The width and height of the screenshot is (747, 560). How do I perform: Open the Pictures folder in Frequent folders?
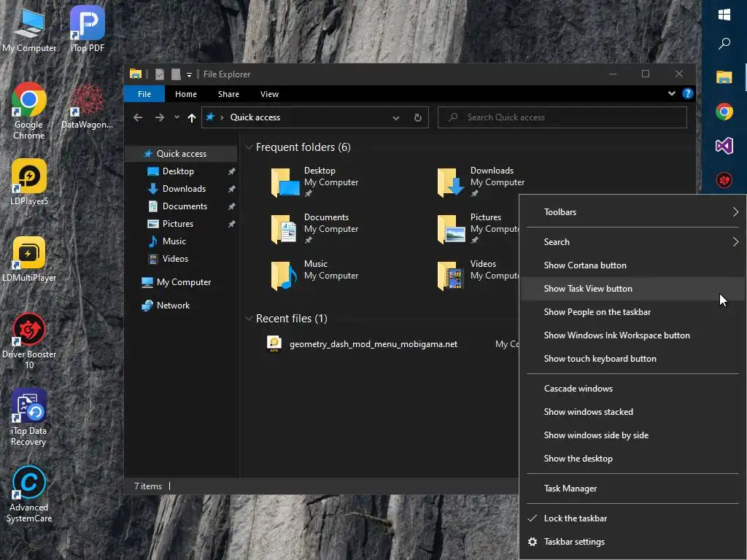477,228
